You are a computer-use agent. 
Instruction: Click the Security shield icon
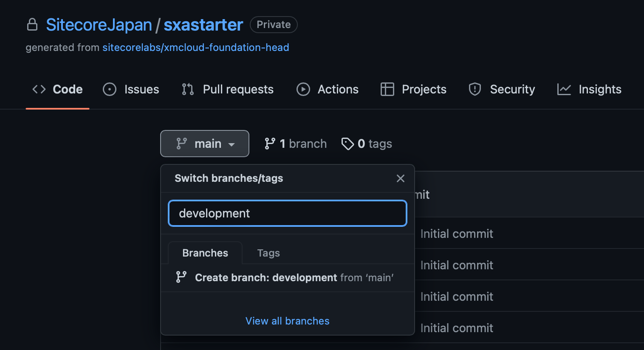[x=475, y=89]
